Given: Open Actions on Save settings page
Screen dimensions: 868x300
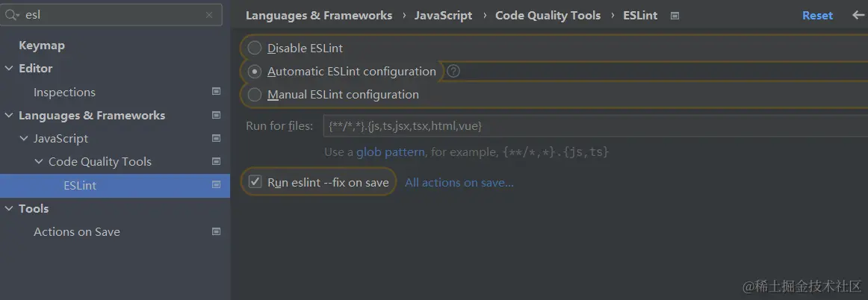Looking at the screenshot, I should pyautogui.click(x=76, y=232).
